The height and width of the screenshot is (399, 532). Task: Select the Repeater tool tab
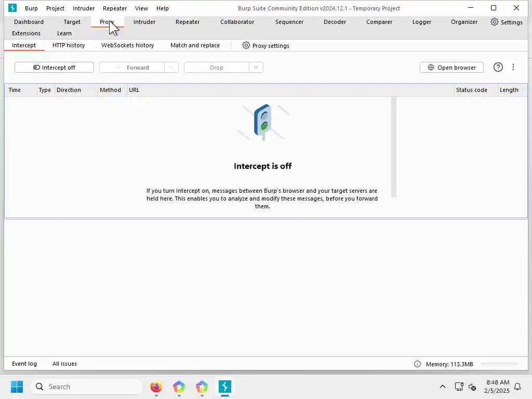click(187, 22)
